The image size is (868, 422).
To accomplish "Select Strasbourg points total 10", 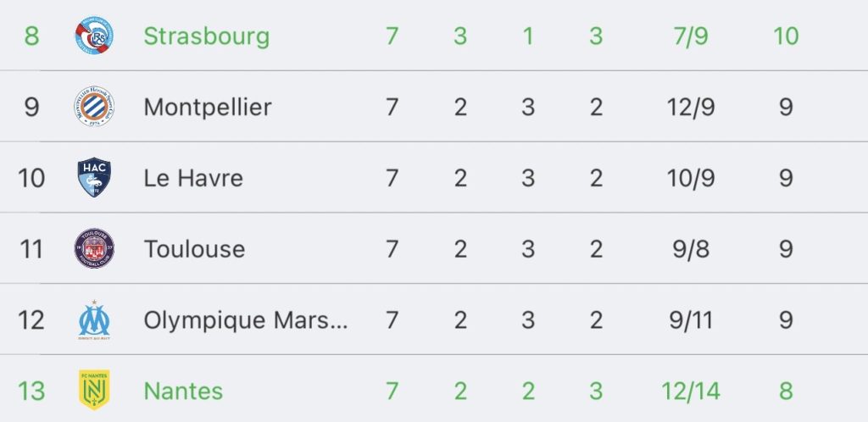I will (x=786, y=36).
